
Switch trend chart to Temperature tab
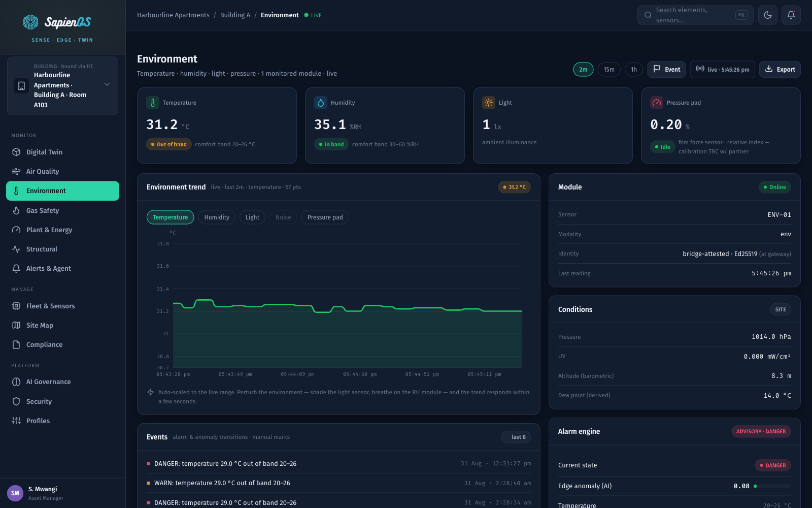[x=170, y=217]
